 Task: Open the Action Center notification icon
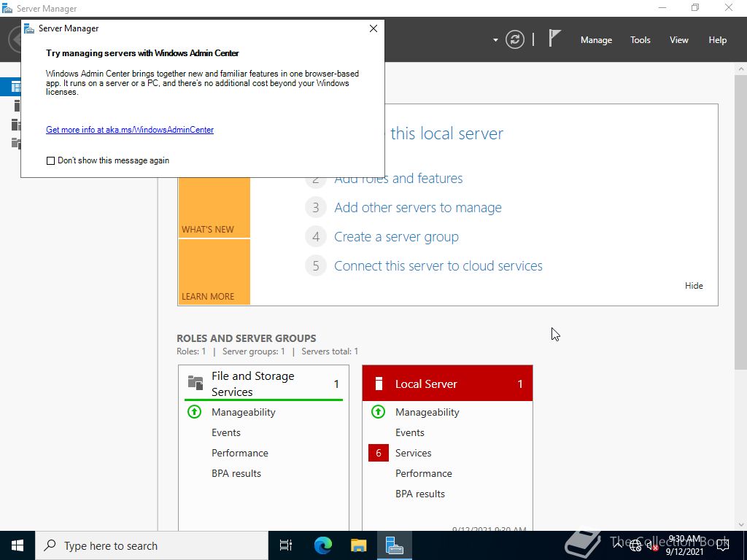(x=723, y=545)
